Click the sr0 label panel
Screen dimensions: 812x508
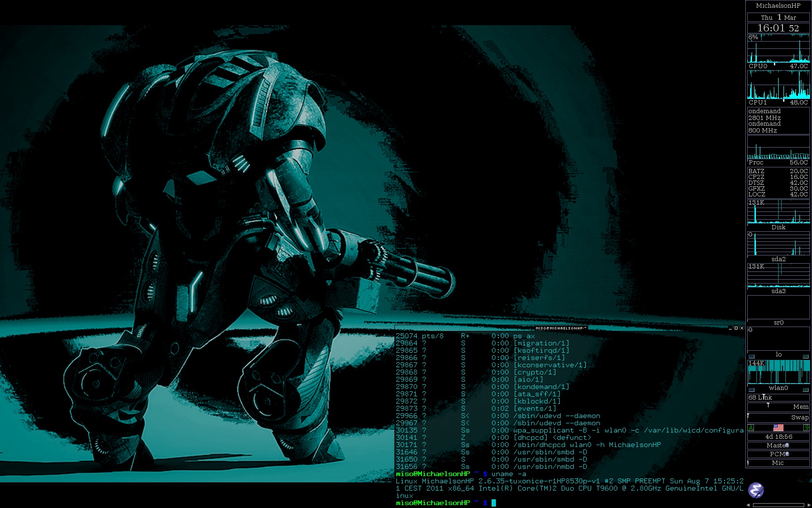coord(778,323)
